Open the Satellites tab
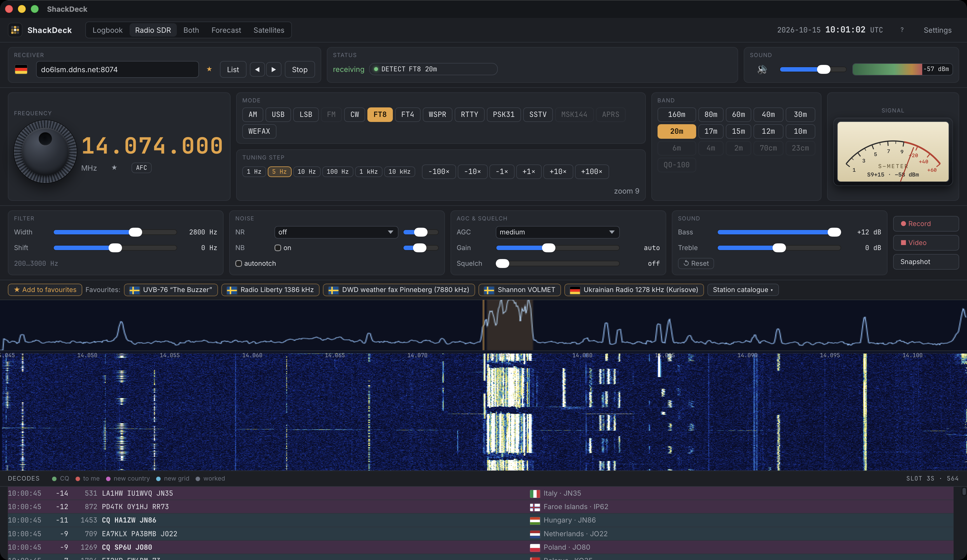 (269, 30)
